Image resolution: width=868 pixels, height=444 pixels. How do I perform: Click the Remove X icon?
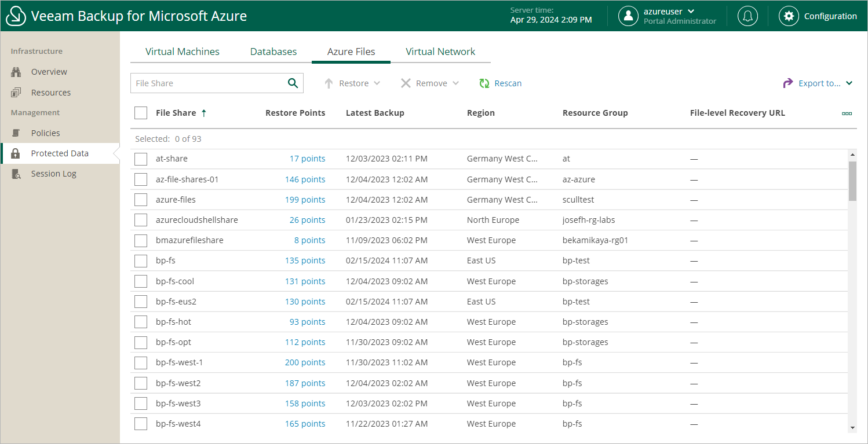coord(406,83)
